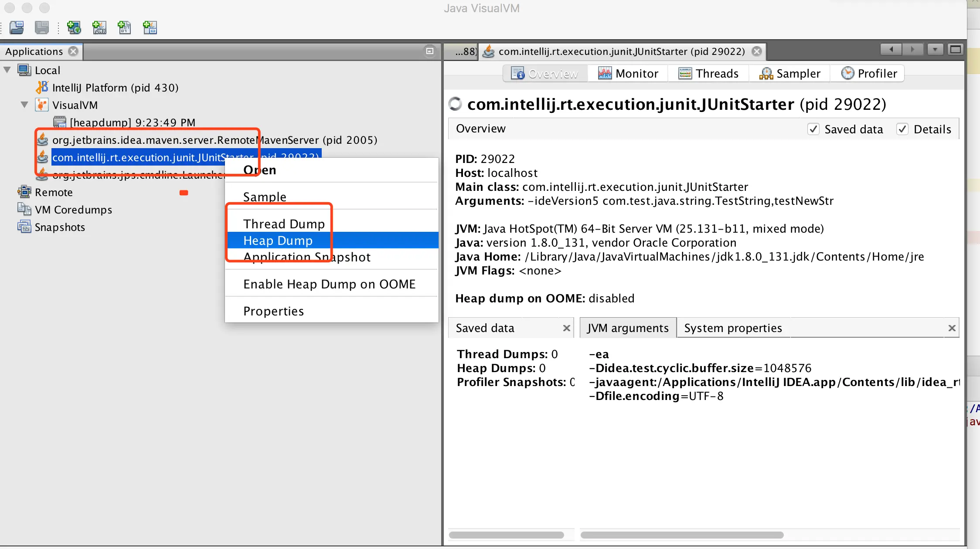Maximize the editor window using the corner icon

(955, 50)
